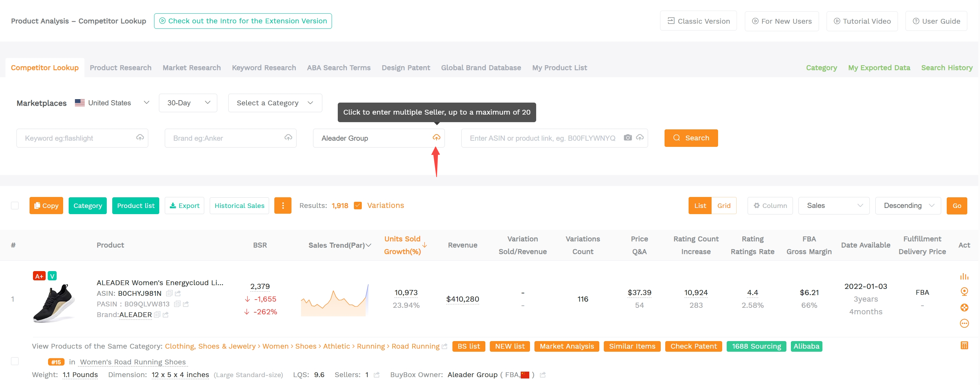Open the Select a Category dropdown
Image resolution: width=980 pixels, height=385 pixels.
pos(275,103)
